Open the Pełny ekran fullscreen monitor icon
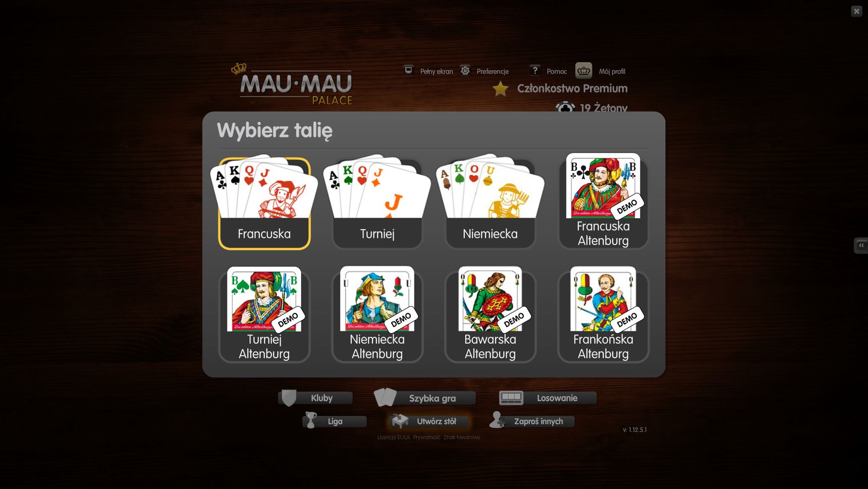 click(x=408, y=70)
